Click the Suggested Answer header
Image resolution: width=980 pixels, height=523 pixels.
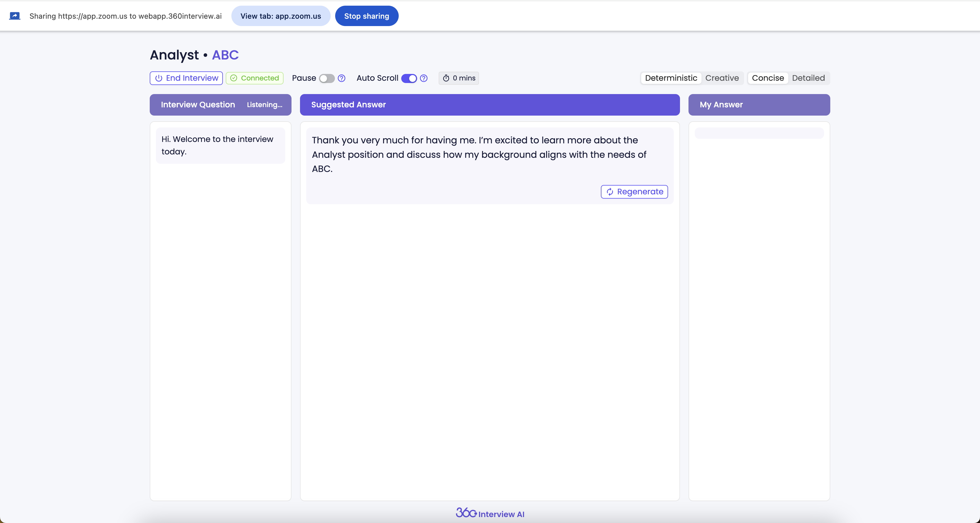490,105
